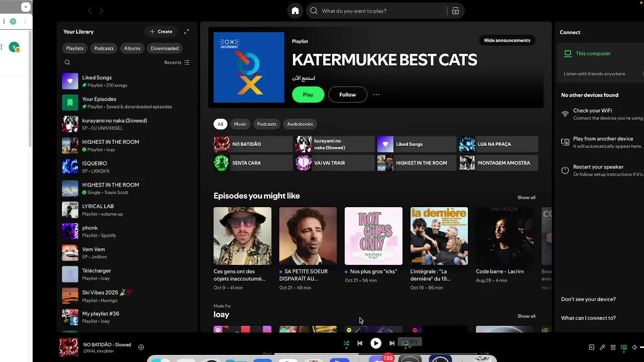The image size is (644, 362).
Task: Open VAI VAI TRAIR shortcut tile
Action: point(335,163)
